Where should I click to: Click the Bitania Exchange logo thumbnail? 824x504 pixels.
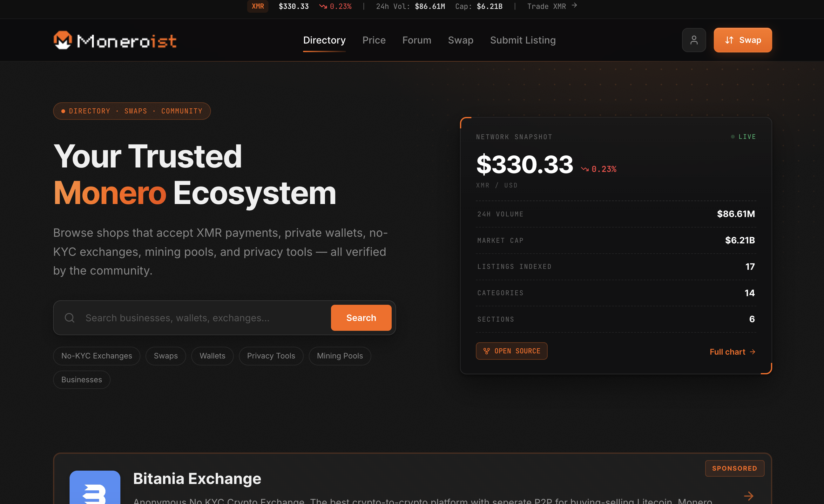tap(95, 487)
